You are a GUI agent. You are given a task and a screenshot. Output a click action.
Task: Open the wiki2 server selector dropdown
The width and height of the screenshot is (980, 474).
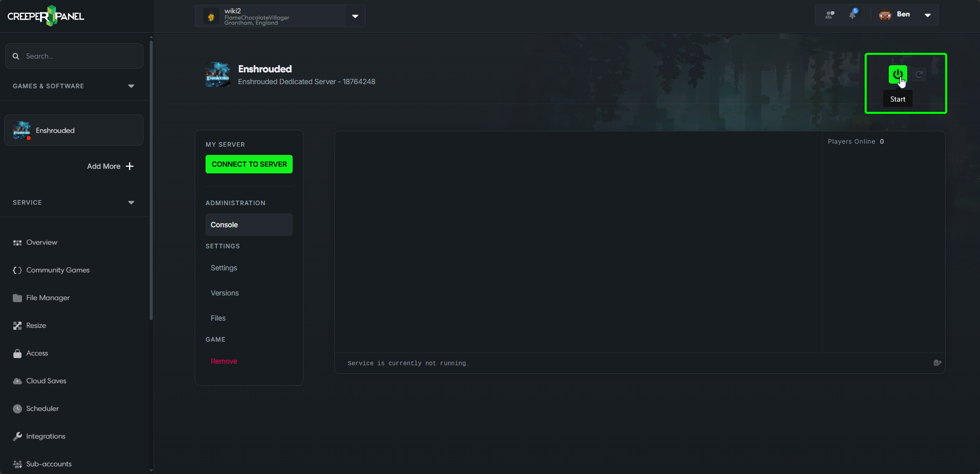tap(355, 16)
